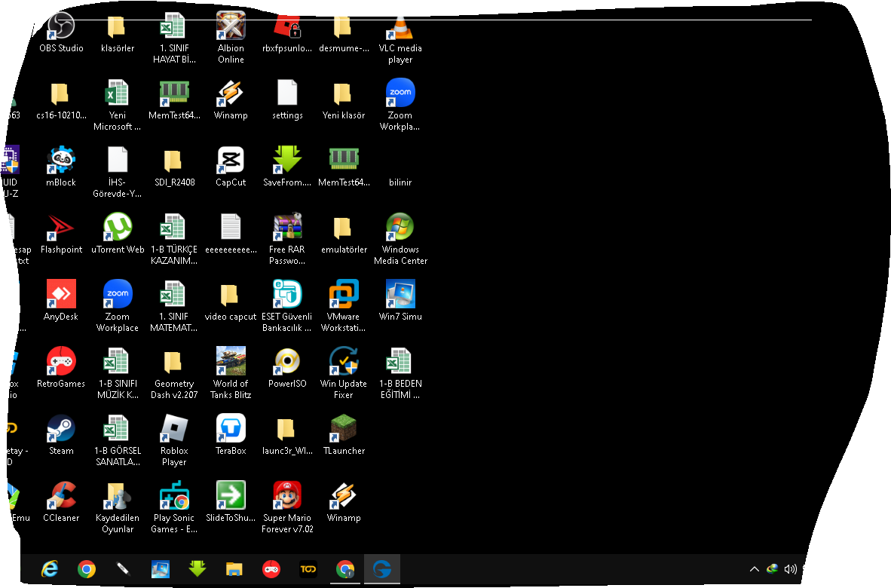Viewport: 891px width, 588px height.
Task: Open the 1-B SINIFI MÜZİK K... Excel file
Action: point(117,373)
